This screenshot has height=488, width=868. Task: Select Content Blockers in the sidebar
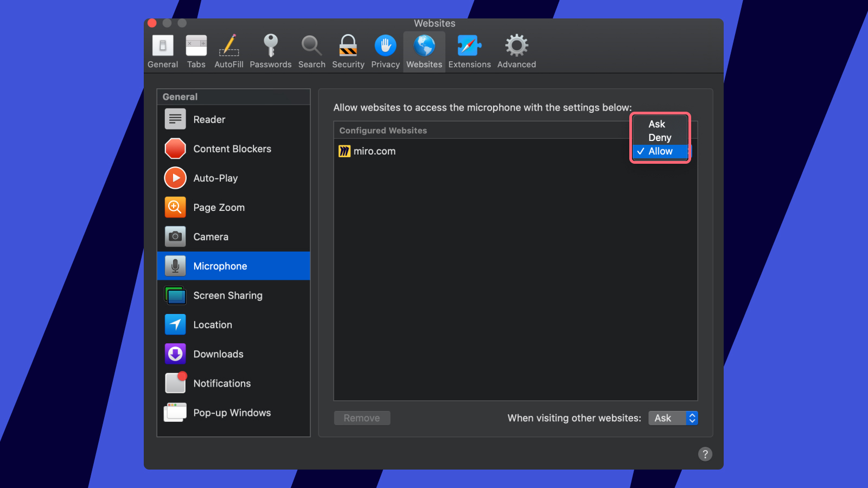(x=233, y=149)
